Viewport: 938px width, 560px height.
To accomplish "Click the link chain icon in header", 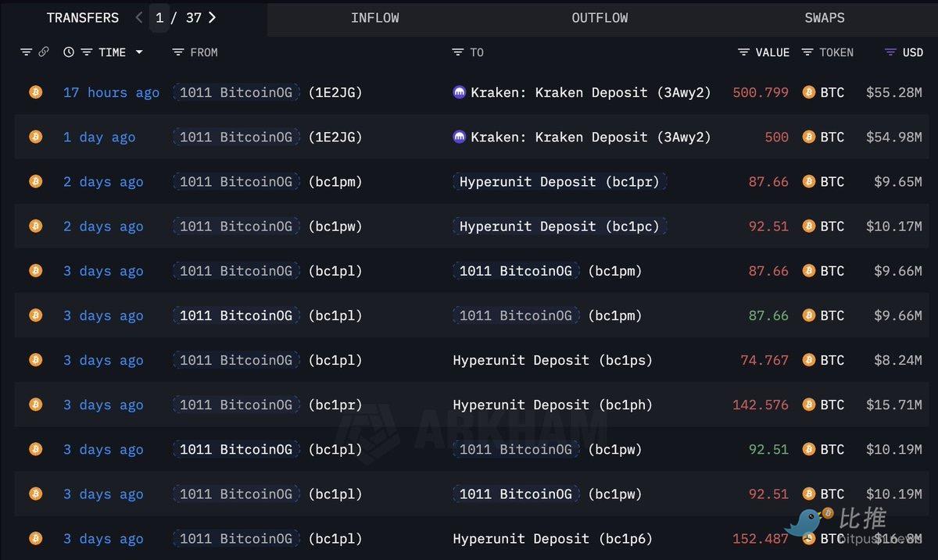I will click(x=44, y=52).
